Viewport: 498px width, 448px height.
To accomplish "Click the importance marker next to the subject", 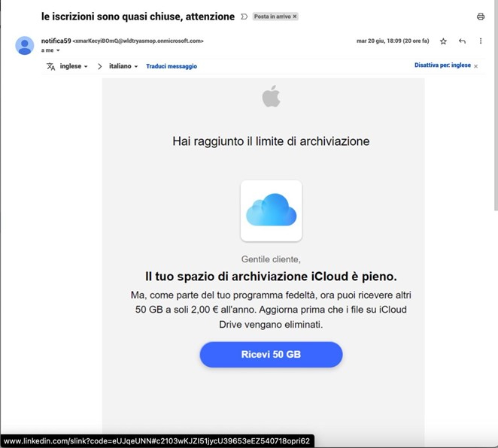I will tap(244, 17).
